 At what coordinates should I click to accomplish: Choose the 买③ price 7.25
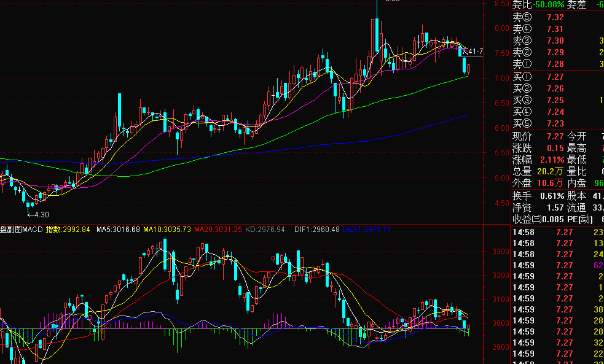click(555, 100)
